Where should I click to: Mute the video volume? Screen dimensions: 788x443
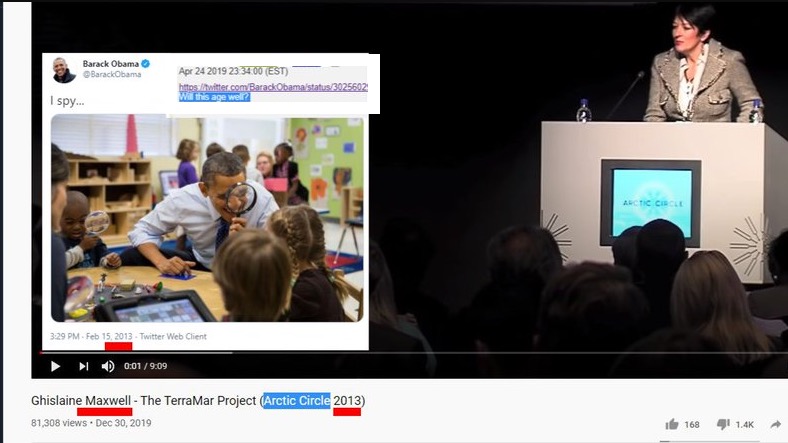pos(108,366)
